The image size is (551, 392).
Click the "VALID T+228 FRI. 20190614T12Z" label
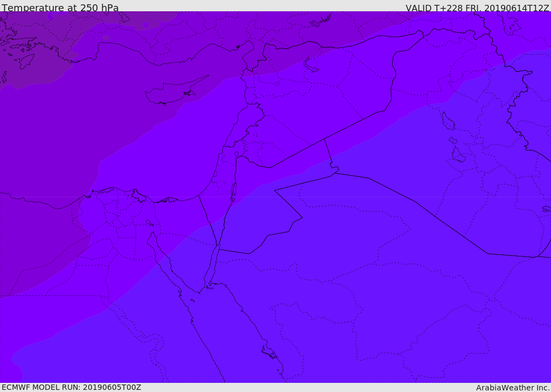pyautogui.click(x=477, y=8)
